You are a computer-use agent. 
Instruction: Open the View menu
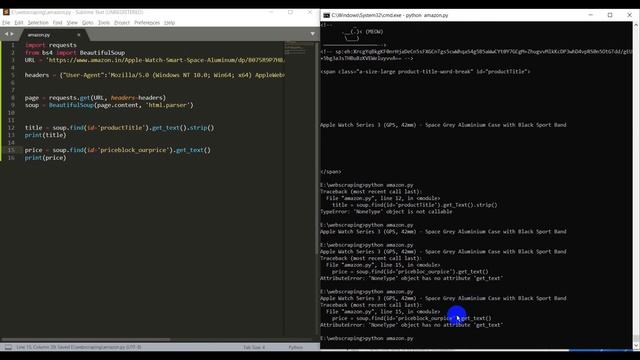(x=72, y=22)
